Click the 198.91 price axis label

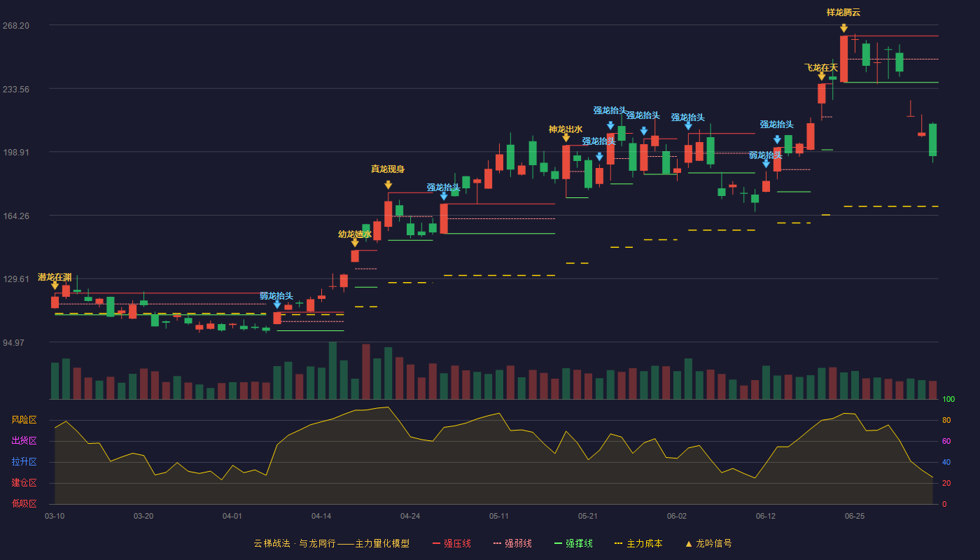[15, 152]
